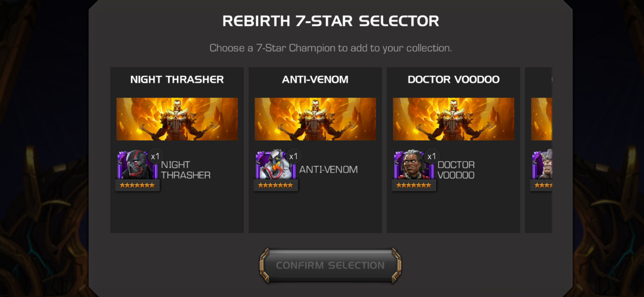The image size is (644, 297).
Task: Tap the x1 badge on Anti-Venom
Action: pos(293,156)
